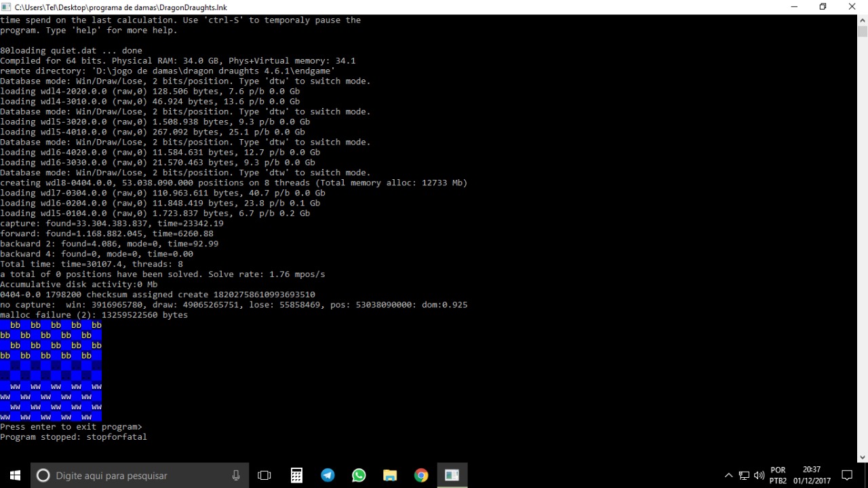Select the DragonDraughts console taskbar icon
The height and width of the screenshot is (488, 868).
[x=452, y=476]
